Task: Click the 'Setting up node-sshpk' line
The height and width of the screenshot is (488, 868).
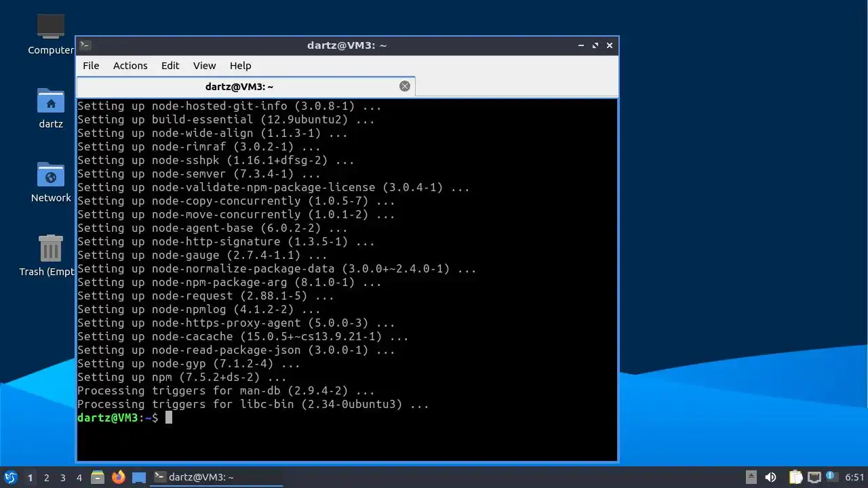Action: [x=216, y=160]
